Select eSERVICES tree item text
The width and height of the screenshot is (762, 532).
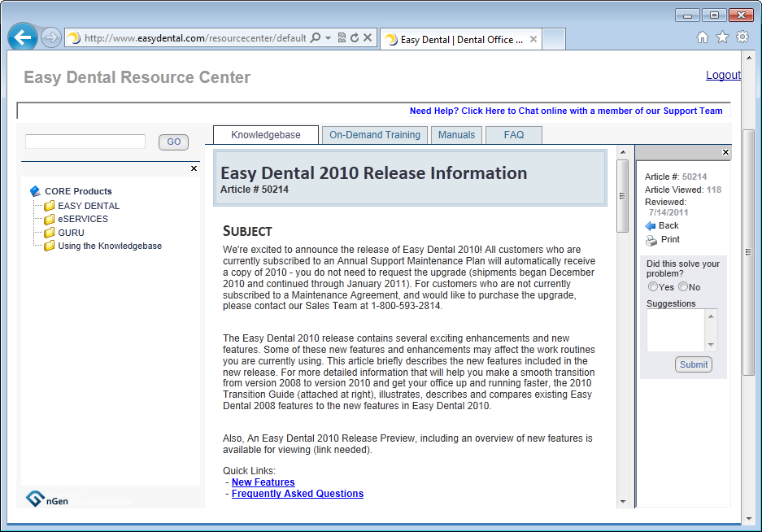(x=83, y=219)
